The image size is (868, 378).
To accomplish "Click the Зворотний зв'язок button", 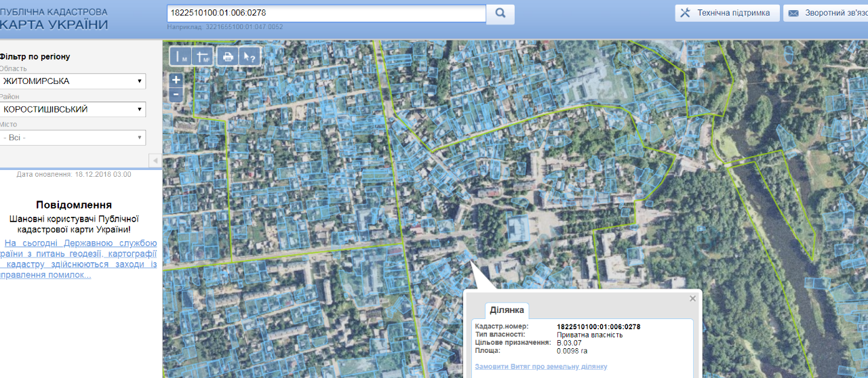I will (x=825, y=13).
